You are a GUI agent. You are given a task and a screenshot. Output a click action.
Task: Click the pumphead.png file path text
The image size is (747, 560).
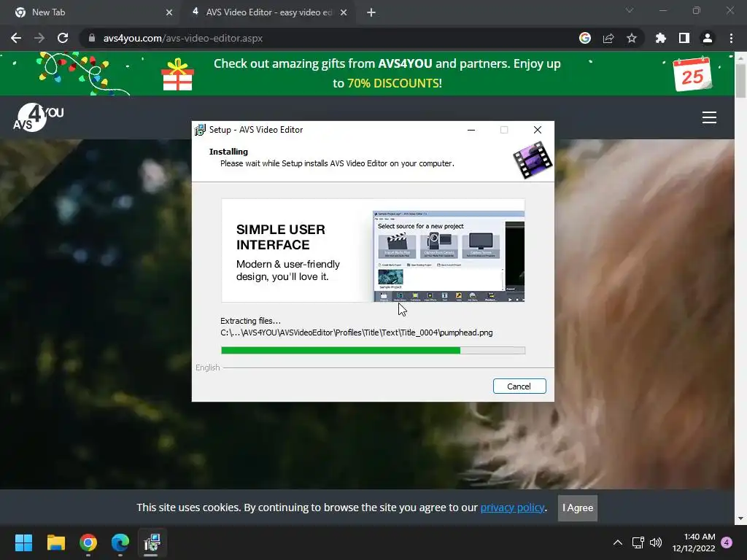(x=356, y=332)
